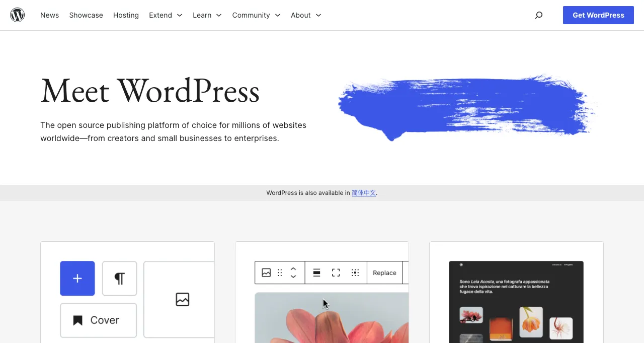Image resolution: width=644 pixels, height=343 pixels.
Task: Click the Cover block label
Action: 105,320
